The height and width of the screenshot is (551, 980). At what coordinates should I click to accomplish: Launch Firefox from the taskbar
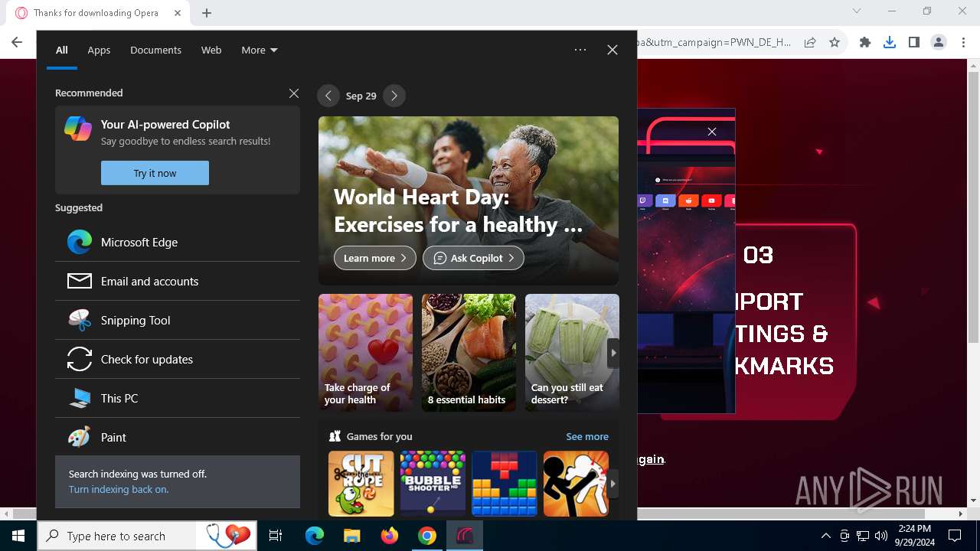click(x=390, y=536)
